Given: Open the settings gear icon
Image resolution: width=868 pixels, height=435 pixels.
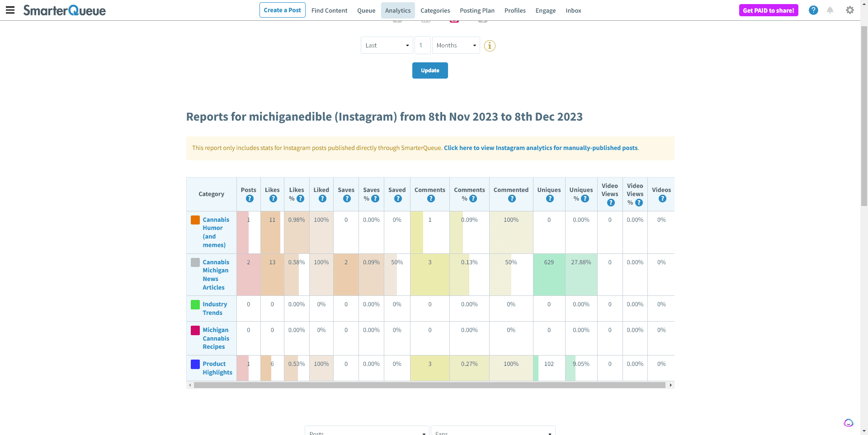Looking at the screenshot, I should pyautogui.click(x=850, y=10).
